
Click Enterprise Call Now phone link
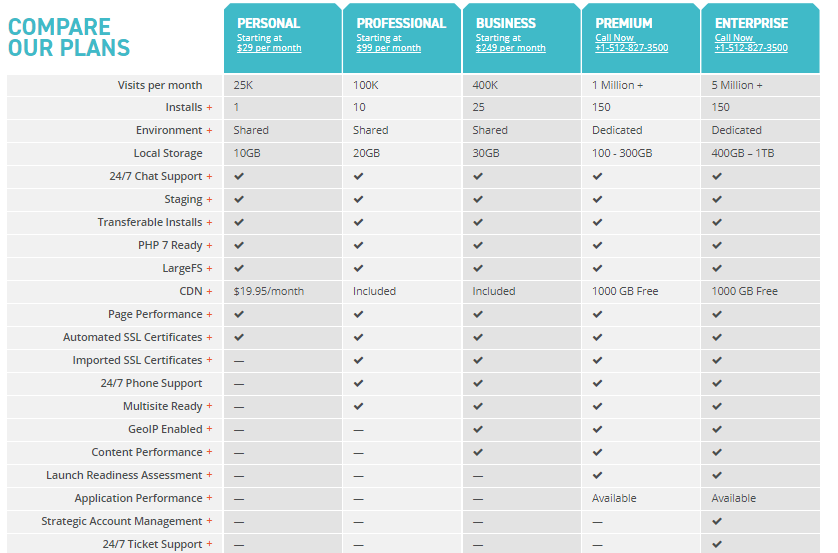pyautogui.click(x=751, y=43)
